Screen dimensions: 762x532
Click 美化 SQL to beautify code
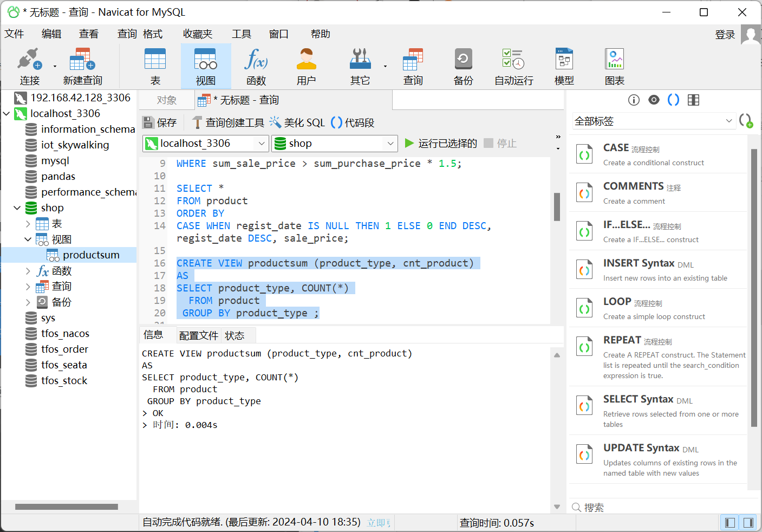[297, 122]
